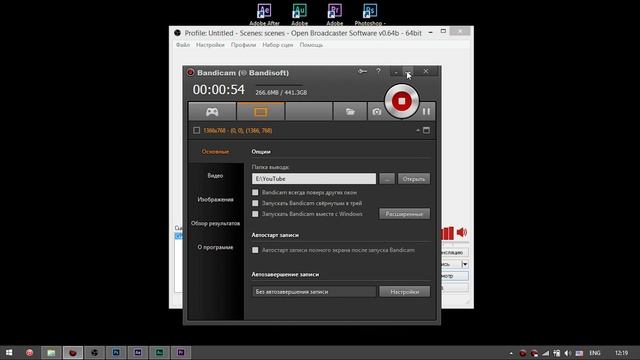Viewport: 640px width, 360px height.
Task: Click the Bandicam red logo in title bar
Action: pyautogui.click(x=190, y=73)
